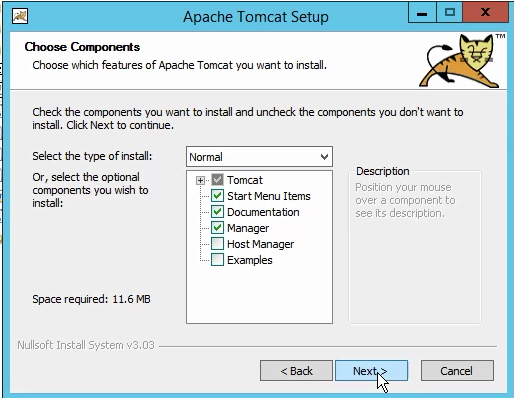Screen dimensions: 514x398
Task: Click the Tomcat cat logo image
Action: 461,61
